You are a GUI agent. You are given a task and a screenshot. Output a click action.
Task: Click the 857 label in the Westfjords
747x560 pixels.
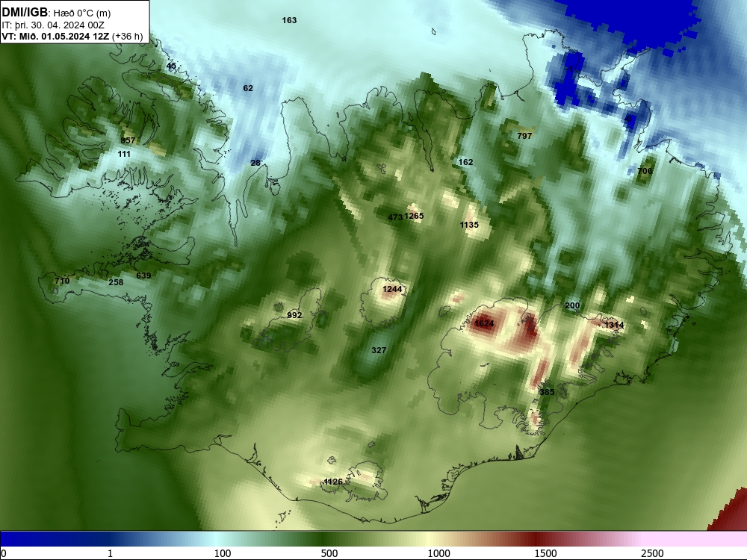[128, 140]
